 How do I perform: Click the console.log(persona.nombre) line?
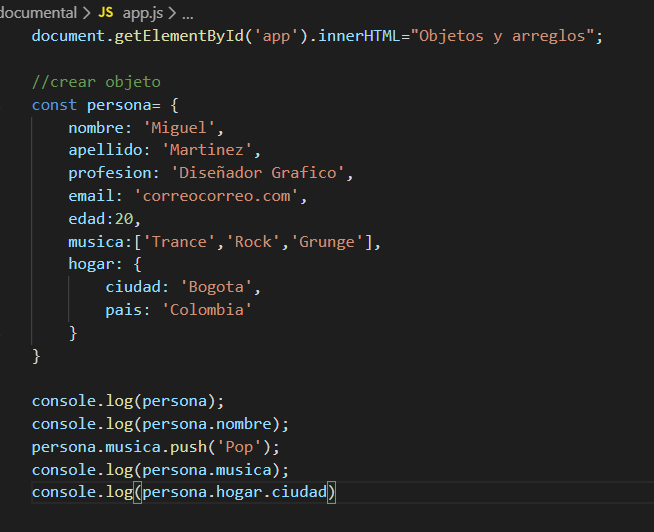pyautogui.click(x=160, y=424)
